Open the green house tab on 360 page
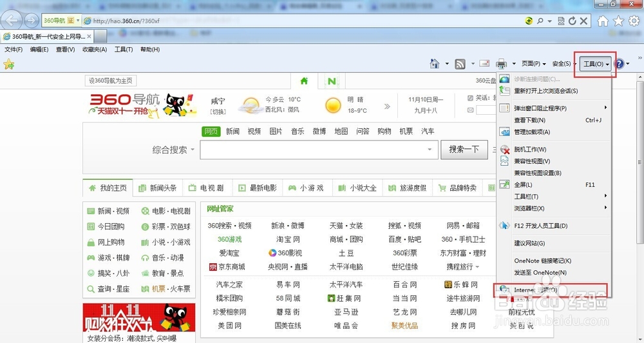 coord(304,81)
